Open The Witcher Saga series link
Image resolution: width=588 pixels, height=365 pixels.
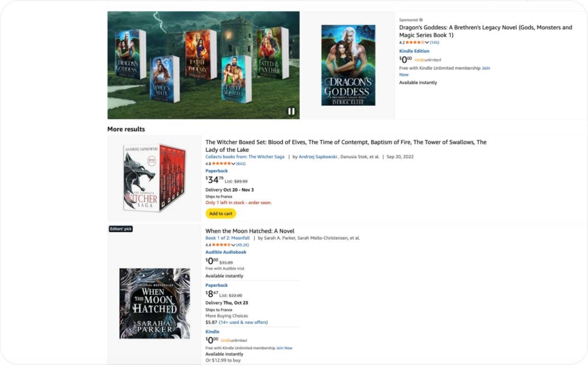[245, 157]
